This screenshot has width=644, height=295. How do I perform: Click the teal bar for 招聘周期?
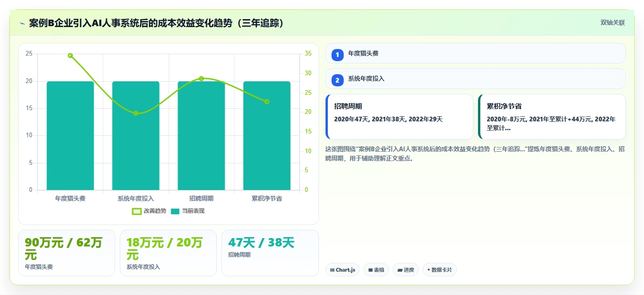coord(201,136)
